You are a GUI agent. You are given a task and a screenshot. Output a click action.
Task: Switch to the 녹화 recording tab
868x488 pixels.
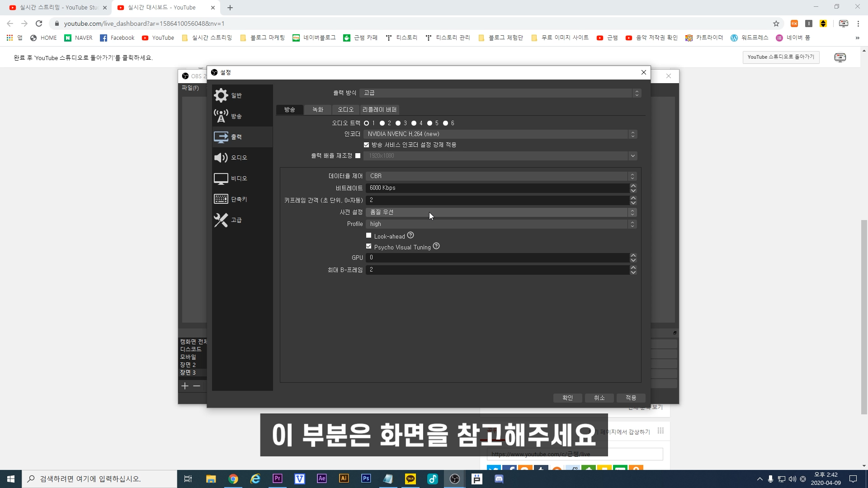(318, 110)
